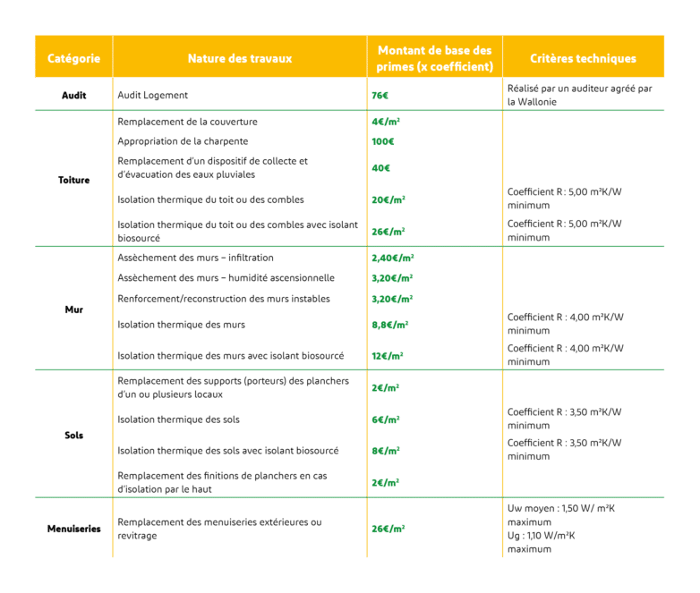Click the eaux pluviales replacement entry
This screenshot has height=593, width=700.
pos(212,167)
